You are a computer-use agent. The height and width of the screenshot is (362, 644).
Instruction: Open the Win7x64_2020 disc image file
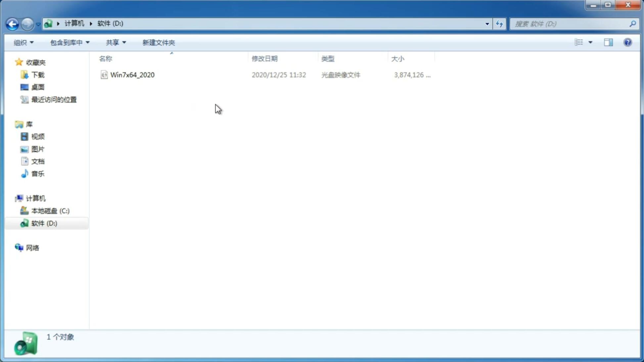pos(132,75)
